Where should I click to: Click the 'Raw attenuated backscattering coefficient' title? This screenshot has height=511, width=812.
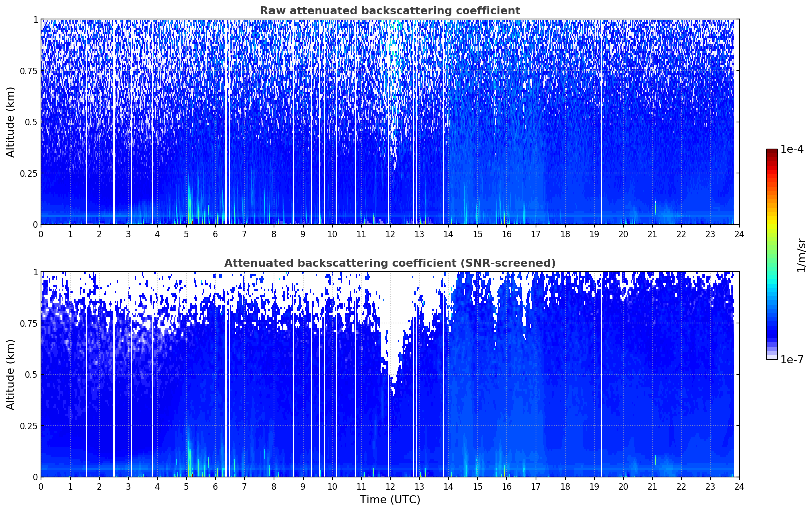[390, 11]
